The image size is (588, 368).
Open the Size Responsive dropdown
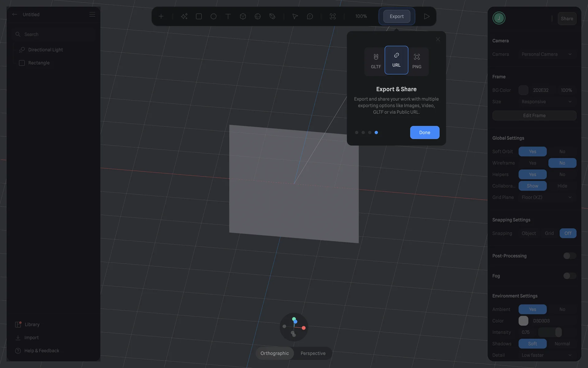[546, 102]
